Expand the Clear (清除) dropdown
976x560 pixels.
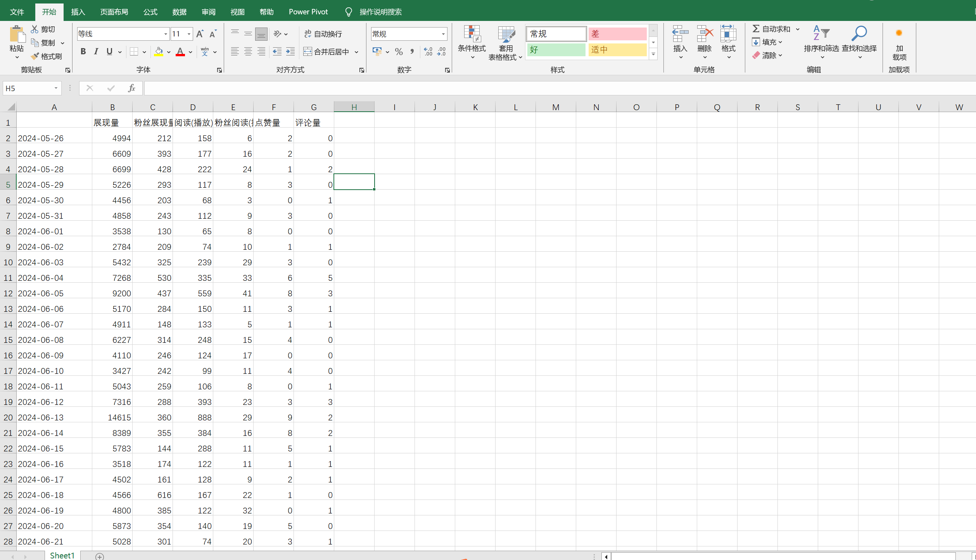[x=780, y=55]
